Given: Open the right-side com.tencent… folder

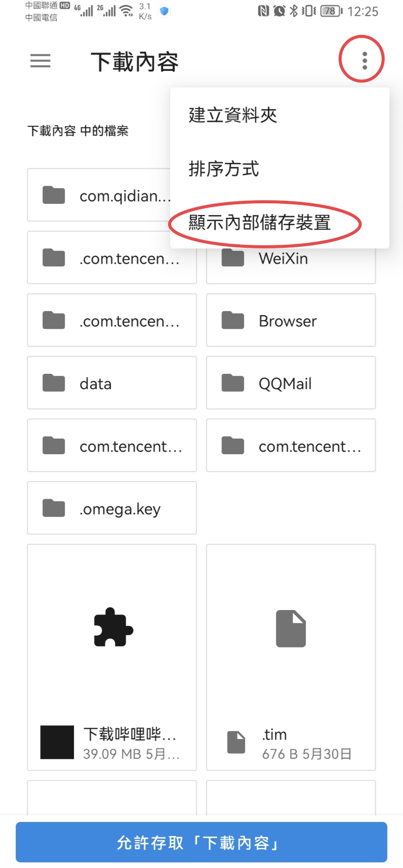Looking at the screenshot, I should pos(291,446).
